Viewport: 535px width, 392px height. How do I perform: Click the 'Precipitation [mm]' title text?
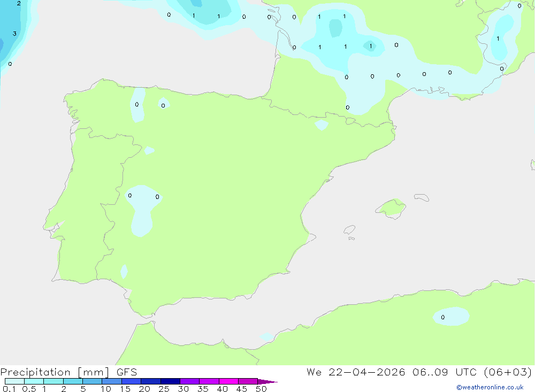(55, 372)
